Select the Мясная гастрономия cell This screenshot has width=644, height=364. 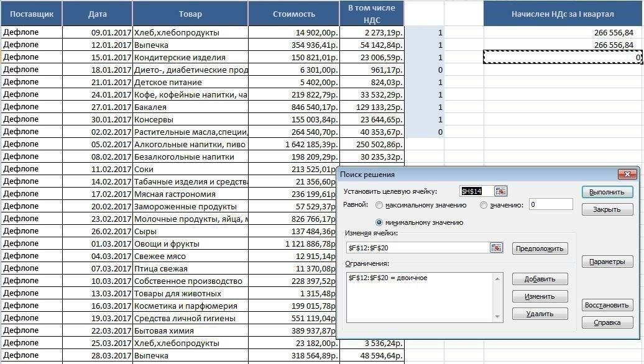click(x=191, y=194)
